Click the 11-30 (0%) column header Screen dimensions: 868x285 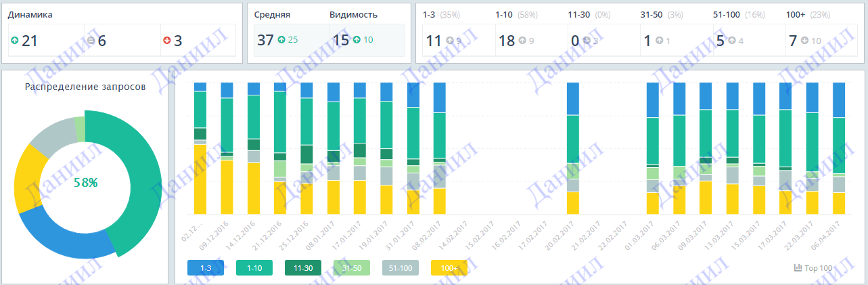(x=588, y=14)
